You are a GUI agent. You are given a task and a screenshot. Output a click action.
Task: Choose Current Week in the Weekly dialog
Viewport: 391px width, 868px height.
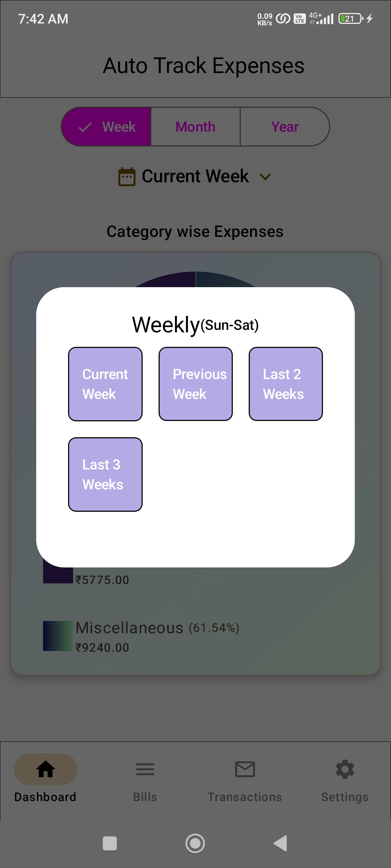click(x=105, y=384)
